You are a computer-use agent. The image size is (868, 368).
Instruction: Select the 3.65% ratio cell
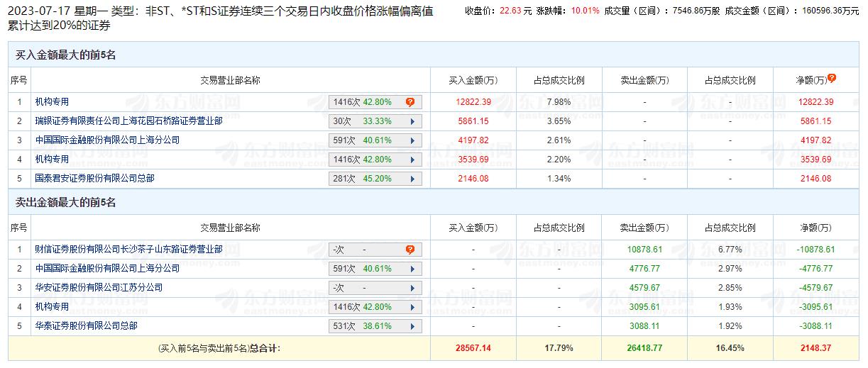(x=559, y=121)
